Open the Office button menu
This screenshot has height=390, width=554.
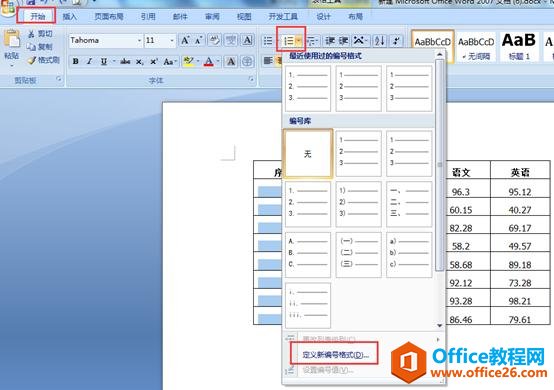click(8, 8)
